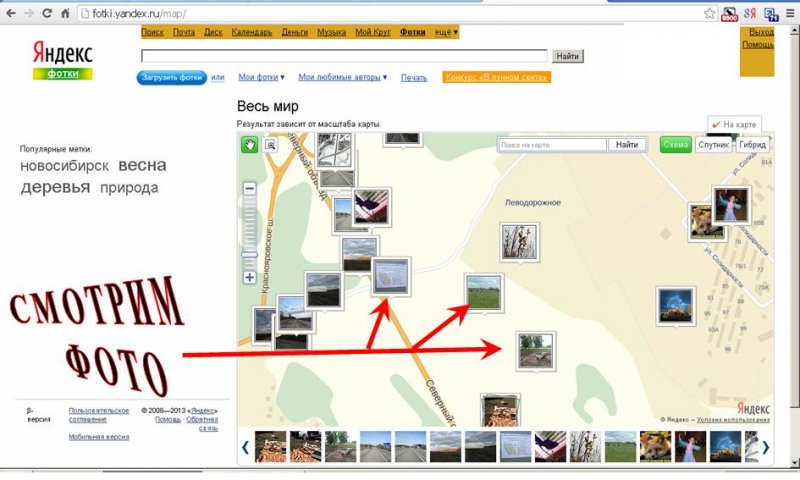This screenshot has width=800, height=480.
Task: Open Календарь in Yandex top menu
Action: 252,32
